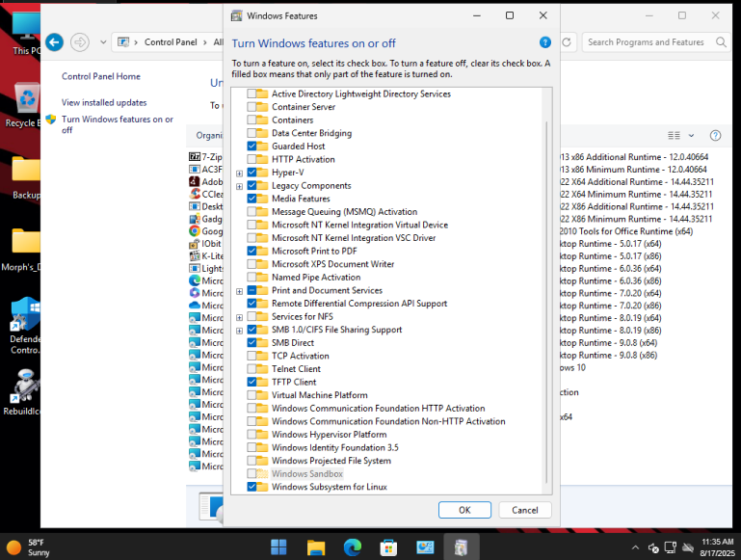Select Windows Sandbox greyed row
Image resolution: width=741 pixels, height=560 pixels.
click(307, 473)
